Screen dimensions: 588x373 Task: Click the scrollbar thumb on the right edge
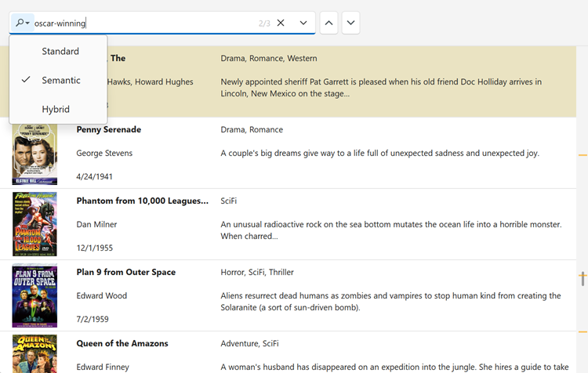click(x=583, y=278)
